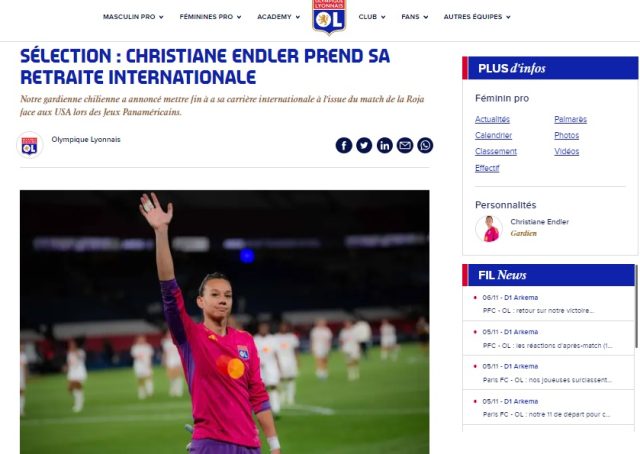Screen dimensions: 640x454
Task: Open Christiane Endler's player portrait
Action: click(x=489, y=229)
